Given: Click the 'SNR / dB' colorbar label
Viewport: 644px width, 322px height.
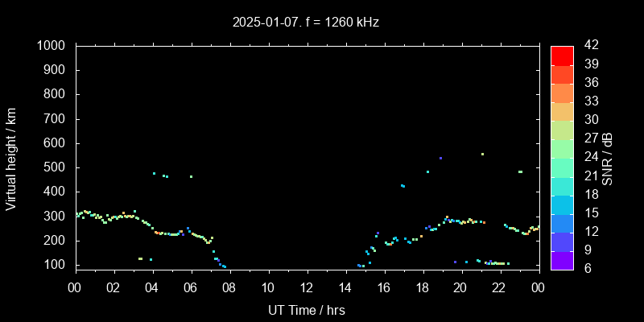Looking at the screenshot, I should point(608,158).
